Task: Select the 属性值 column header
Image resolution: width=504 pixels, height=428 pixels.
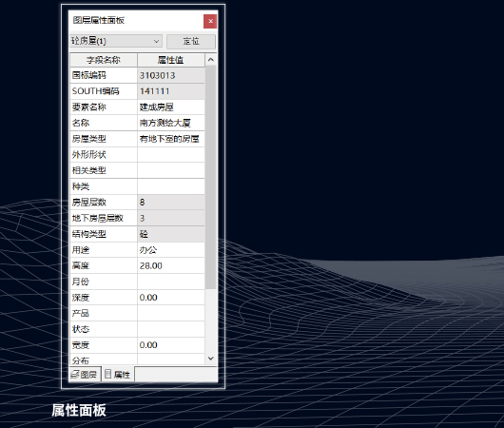Action: click(x=171, y=60)
